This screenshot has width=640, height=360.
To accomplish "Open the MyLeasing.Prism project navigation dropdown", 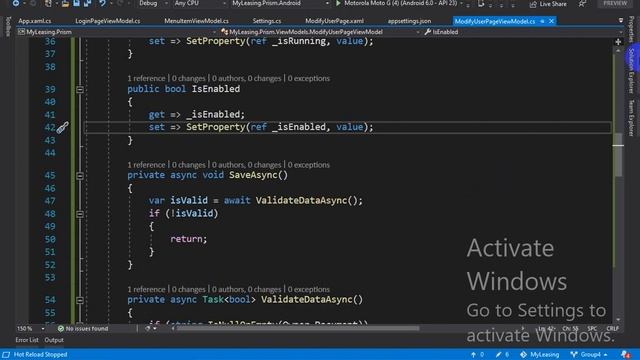I will (117, 32).
